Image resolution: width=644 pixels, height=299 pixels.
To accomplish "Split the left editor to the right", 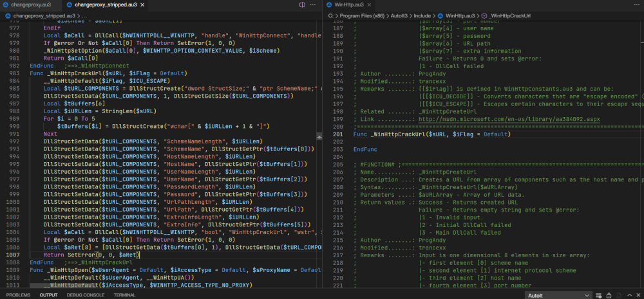I will [x=302, y=5].
